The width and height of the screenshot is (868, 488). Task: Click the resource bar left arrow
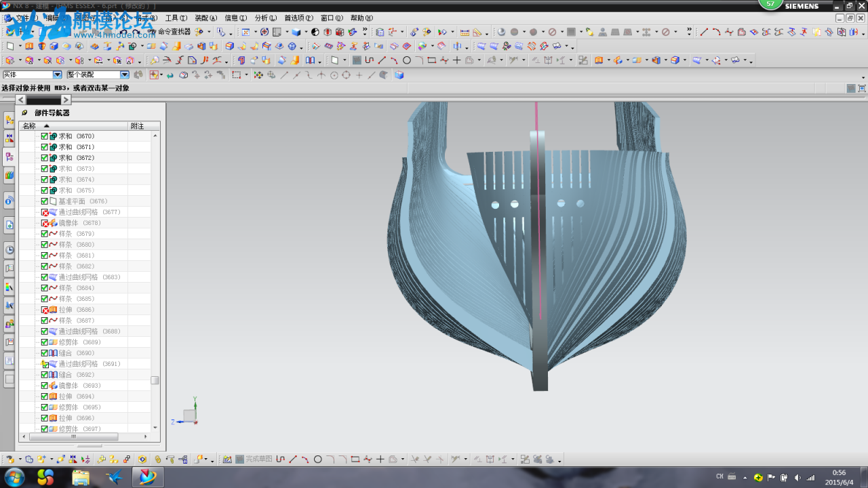[x=21, y=100]
